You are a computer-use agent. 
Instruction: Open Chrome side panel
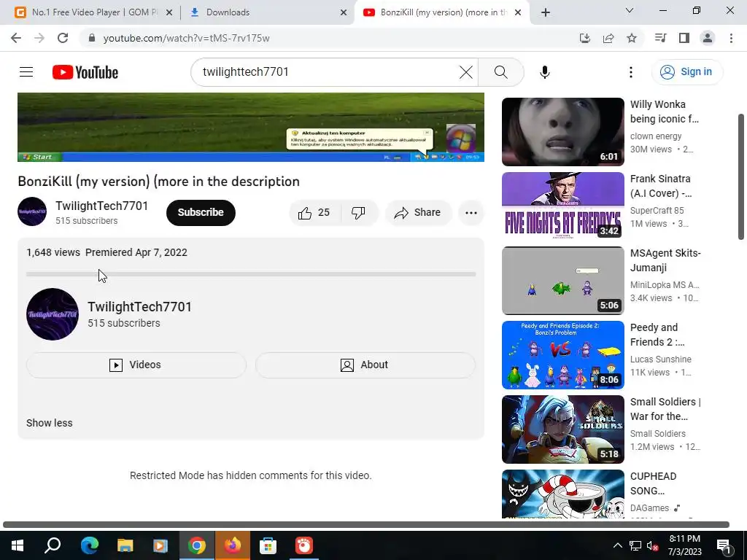click(684, 38)
